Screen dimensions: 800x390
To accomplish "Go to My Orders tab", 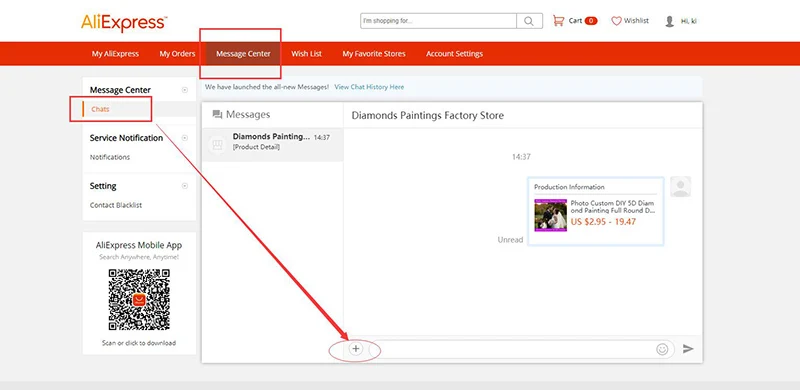I will [178, 54].
